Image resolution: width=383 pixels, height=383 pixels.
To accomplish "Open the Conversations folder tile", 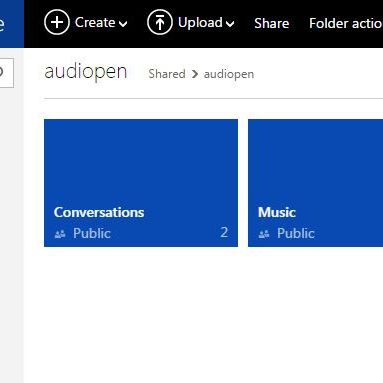I will tap(141, 183).
